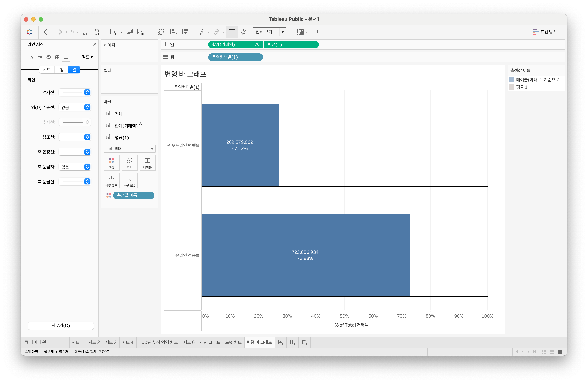Screen dimensions: 588x383
Task: Open the Color mark card button
Action: tap(112, 163)
